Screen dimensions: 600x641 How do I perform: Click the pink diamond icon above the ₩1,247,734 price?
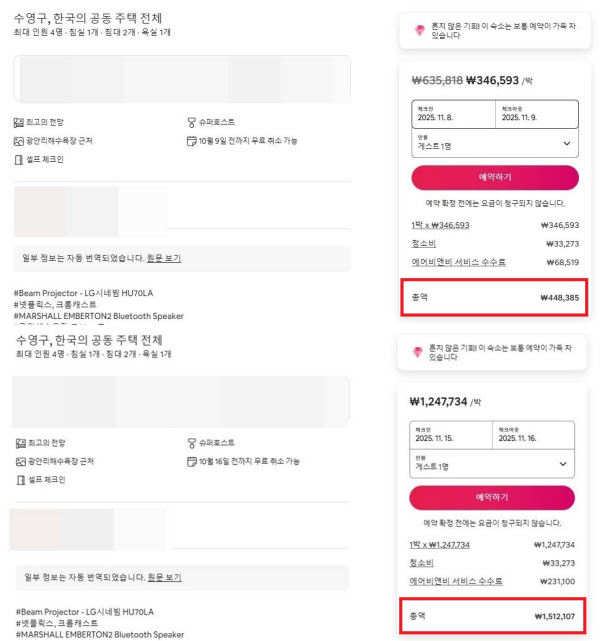(x=420, y=352)
